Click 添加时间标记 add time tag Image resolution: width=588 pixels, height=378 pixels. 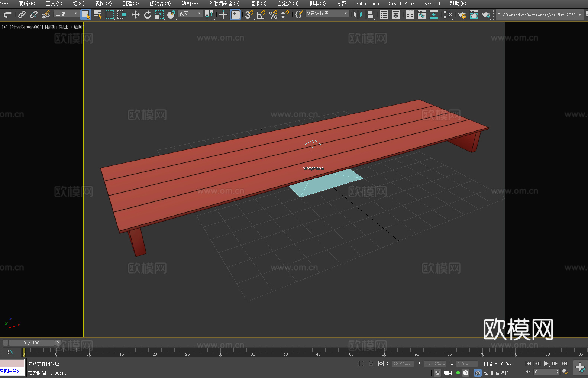(x=496, y=373)
